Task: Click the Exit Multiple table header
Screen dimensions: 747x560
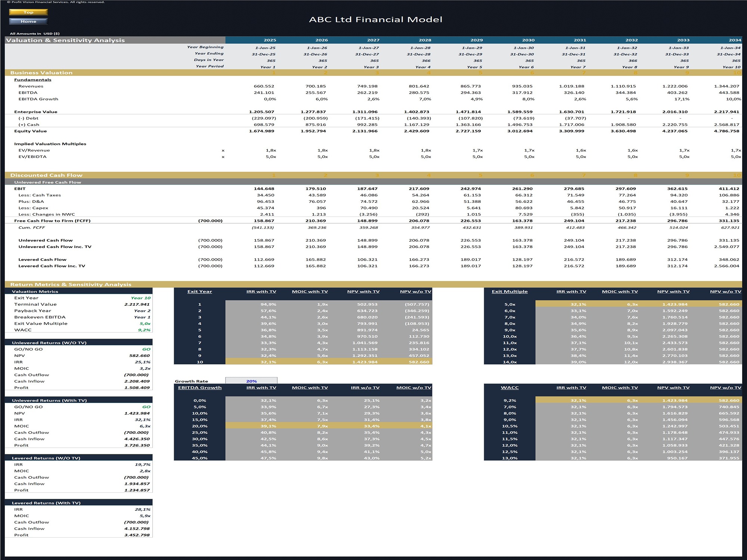Action: [x=509, y=291]
